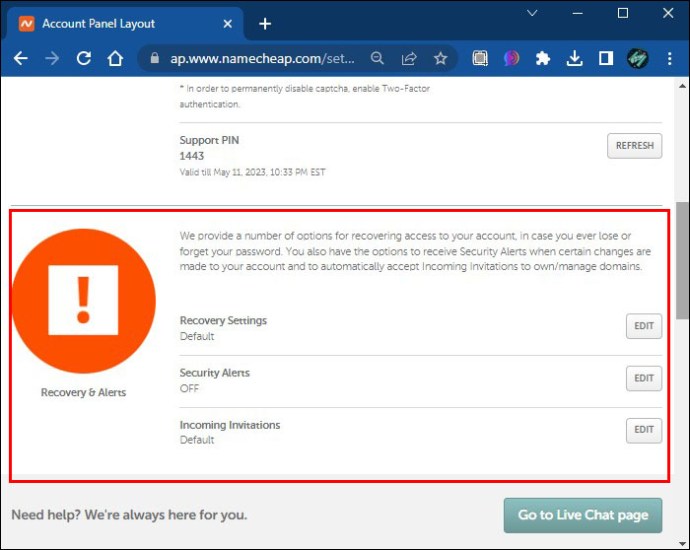Screen dimensions: 690x550
Task: Edit Recovery Settings
Action: coord(644,326)
